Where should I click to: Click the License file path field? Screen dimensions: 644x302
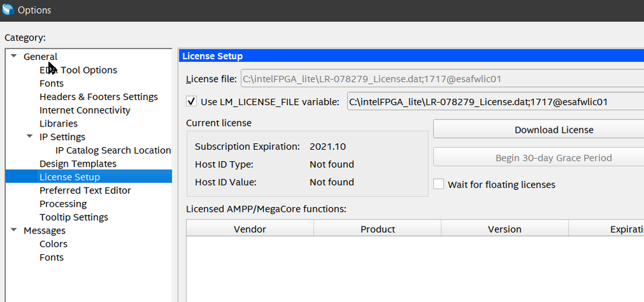click(x=441, y=79)
